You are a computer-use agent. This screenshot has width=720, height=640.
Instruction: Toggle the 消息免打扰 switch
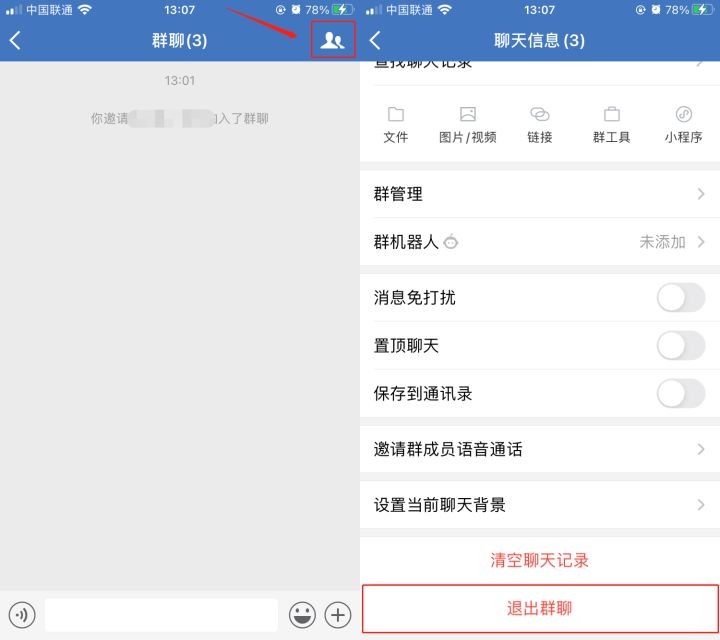click(x=681, y=298)
